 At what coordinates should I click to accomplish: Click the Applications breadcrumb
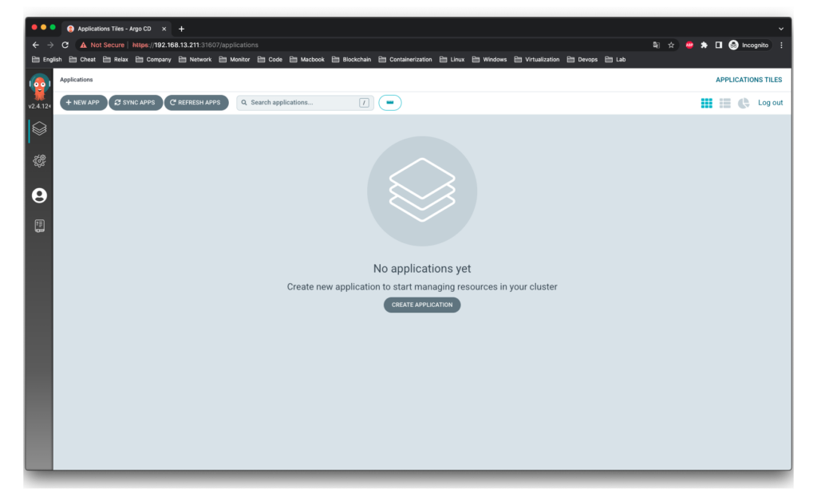[76, 80]
